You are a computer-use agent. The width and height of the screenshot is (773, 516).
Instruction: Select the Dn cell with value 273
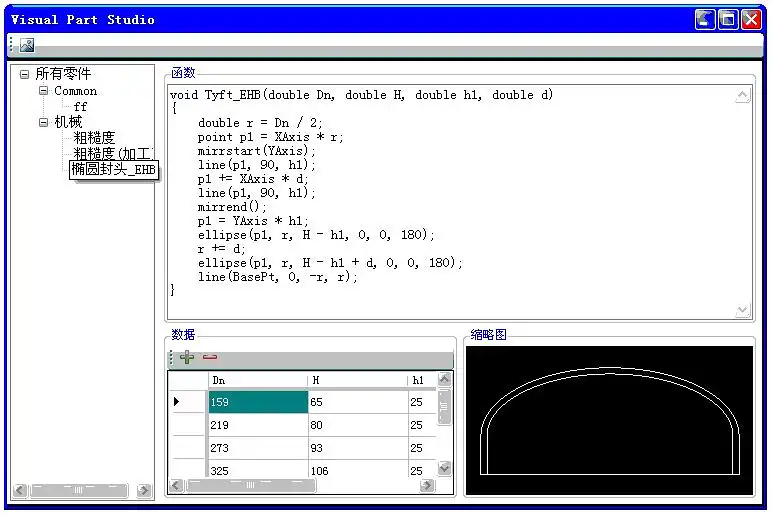(x=258, y=448)
